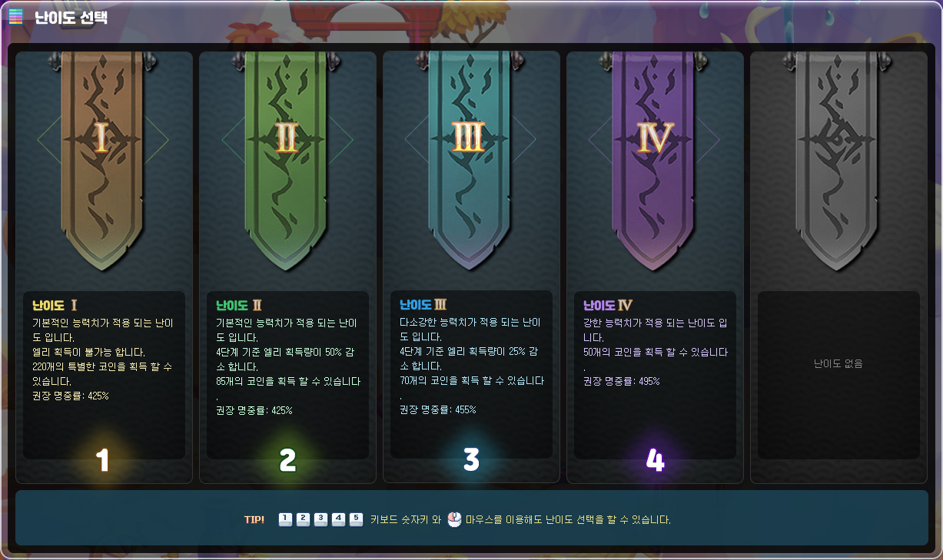943x560 pixels.
Task: Click the keyboard key 5 icon in tip
Action: point(356,520)
